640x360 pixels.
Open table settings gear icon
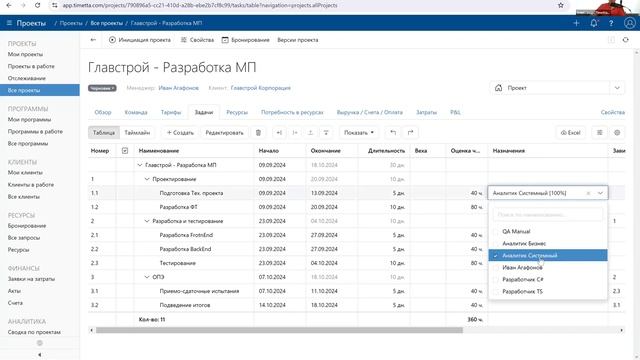coord(617,133)
